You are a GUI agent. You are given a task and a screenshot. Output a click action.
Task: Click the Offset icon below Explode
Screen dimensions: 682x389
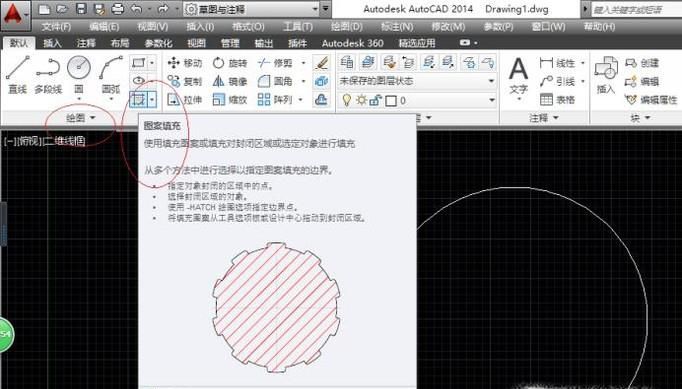[321, 100]
